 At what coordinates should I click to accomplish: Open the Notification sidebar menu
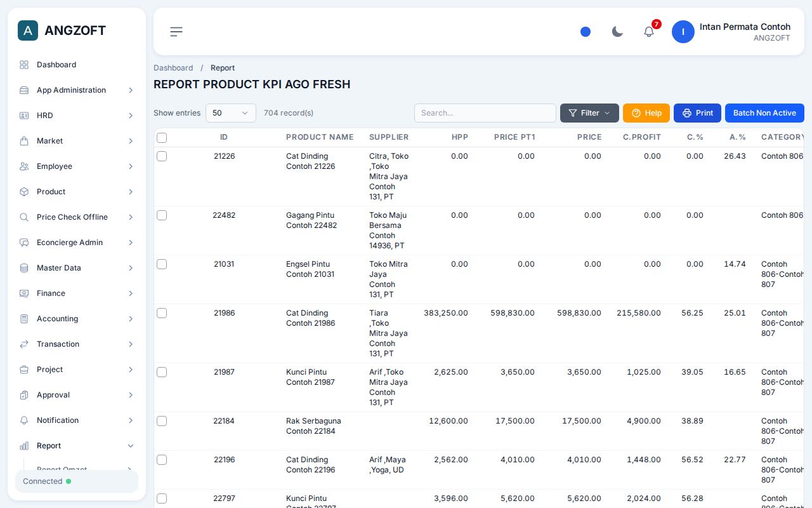(x=77, y=420)
